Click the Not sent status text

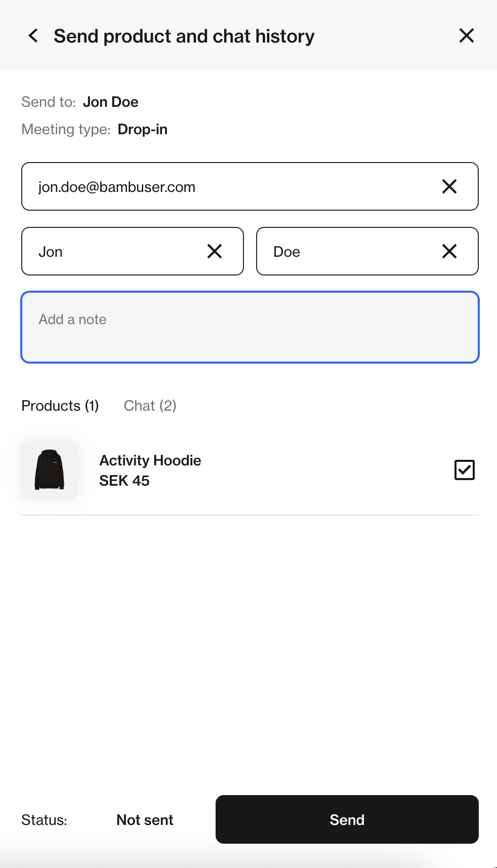click(x=145, y=820)
